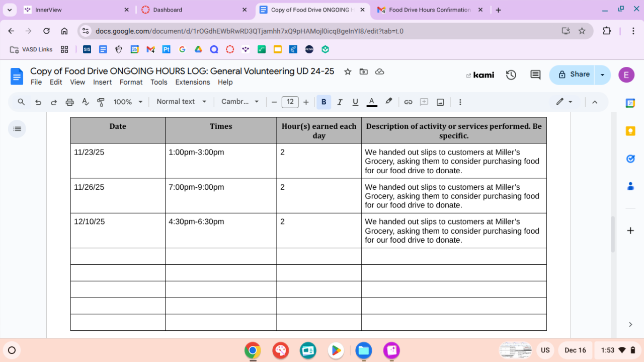The image size is (644, 362).
Task: Insert a link
Action: [409, 102]
